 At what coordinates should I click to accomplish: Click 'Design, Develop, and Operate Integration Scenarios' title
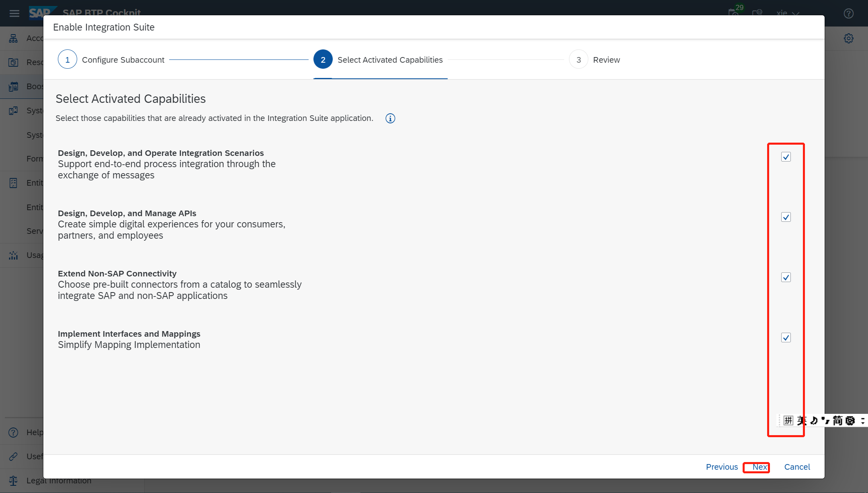point(161,153)
